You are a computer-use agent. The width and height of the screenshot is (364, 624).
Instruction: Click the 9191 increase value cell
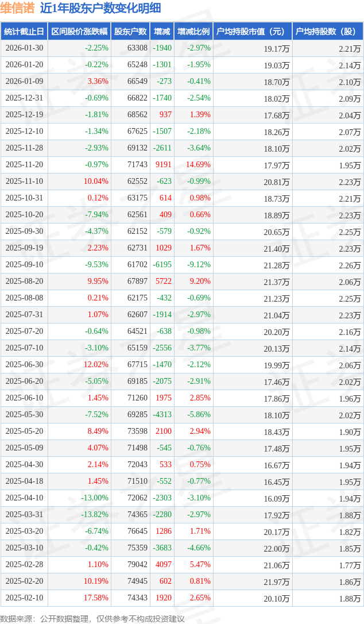163,165
